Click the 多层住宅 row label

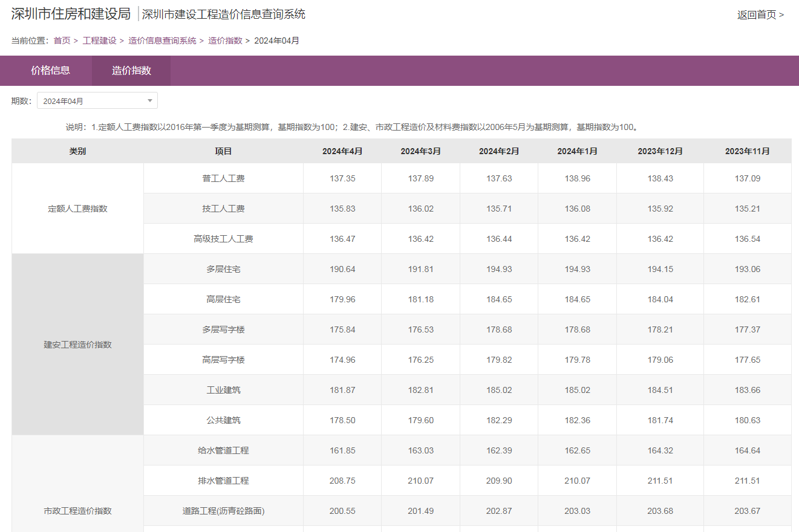pyautogui.click(x=223, y=269)
